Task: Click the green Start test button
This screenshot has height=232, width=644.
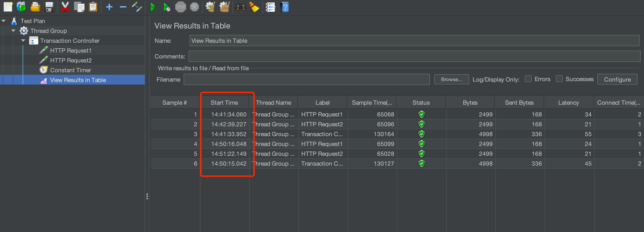Action: coord(153,7)
